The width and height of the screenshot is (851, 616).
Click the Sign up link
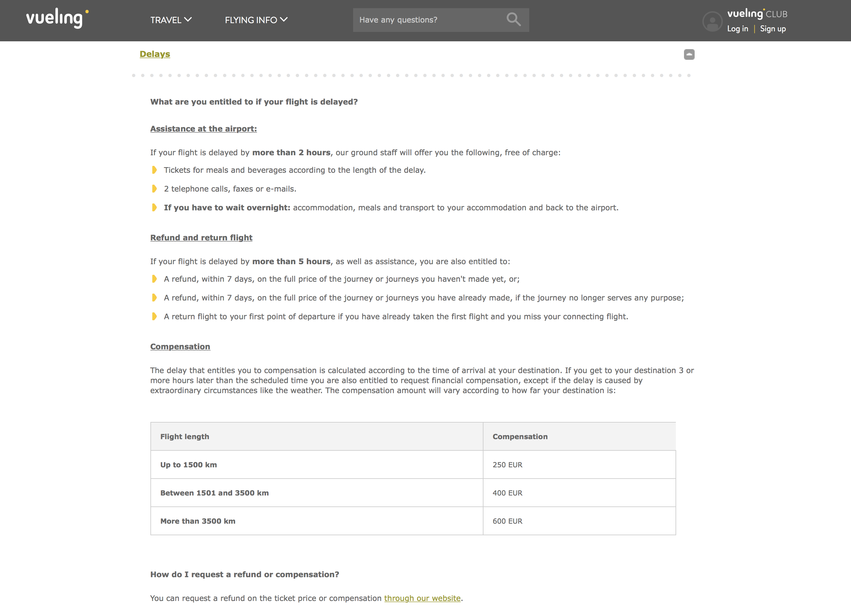[773, 28]
